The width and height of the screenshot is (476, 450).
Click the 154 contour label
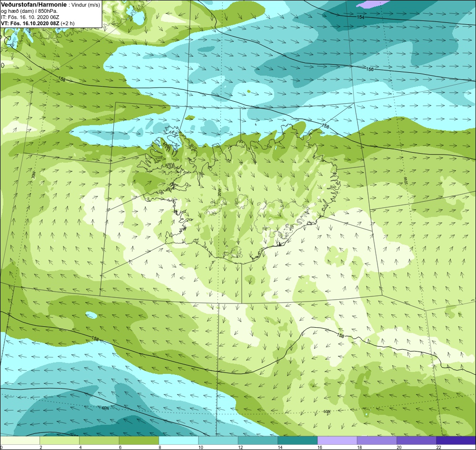(360, 17)
